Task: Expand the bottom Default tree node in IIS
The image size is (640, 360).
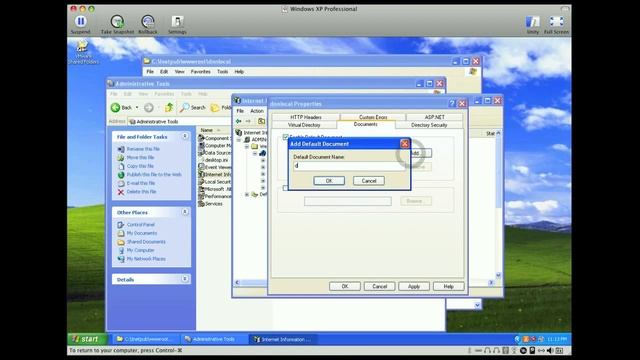Action: click(x=247, y=194)
